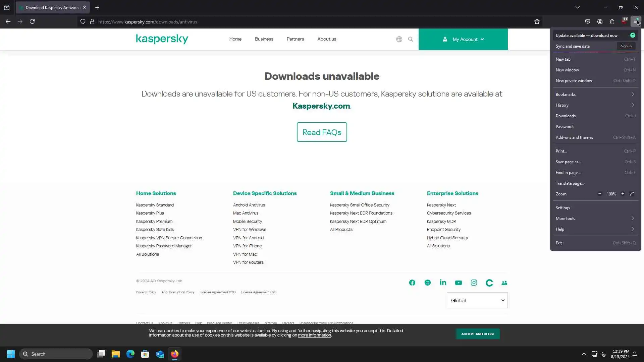Click the globe language icon on Kaspersky header
The image size is (644, 362).
pos(399,39)
